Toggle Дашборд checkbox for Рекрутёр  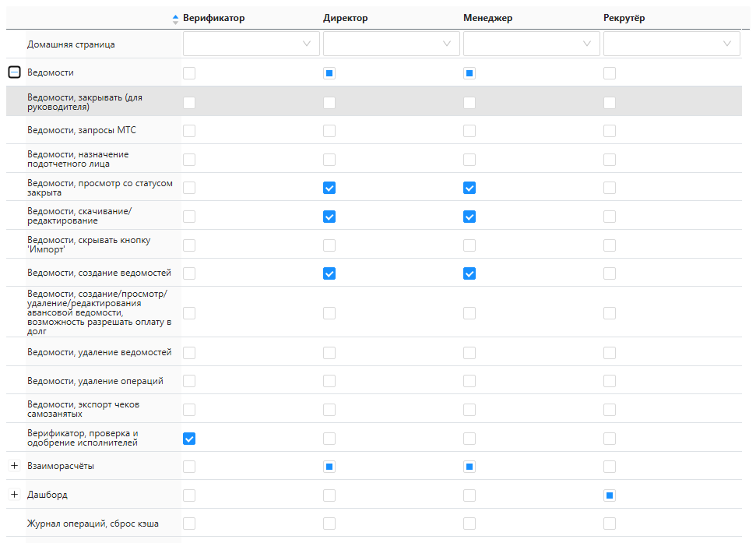point(610,495)
